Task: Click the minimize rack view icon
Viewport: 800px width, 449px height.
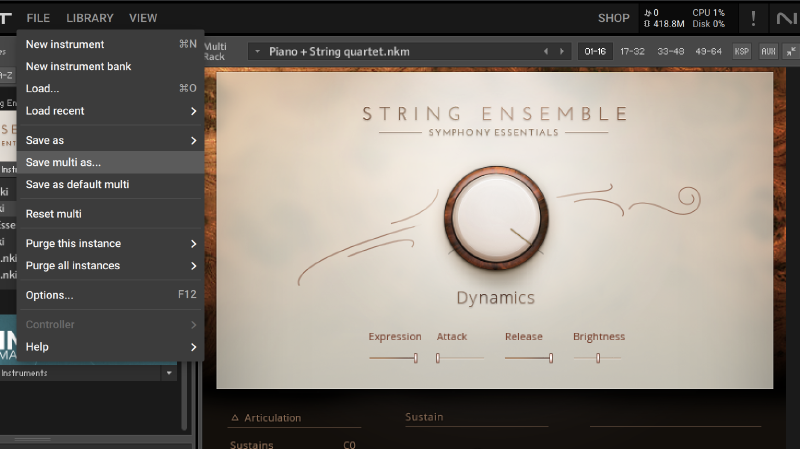Action: pos(791,52)
